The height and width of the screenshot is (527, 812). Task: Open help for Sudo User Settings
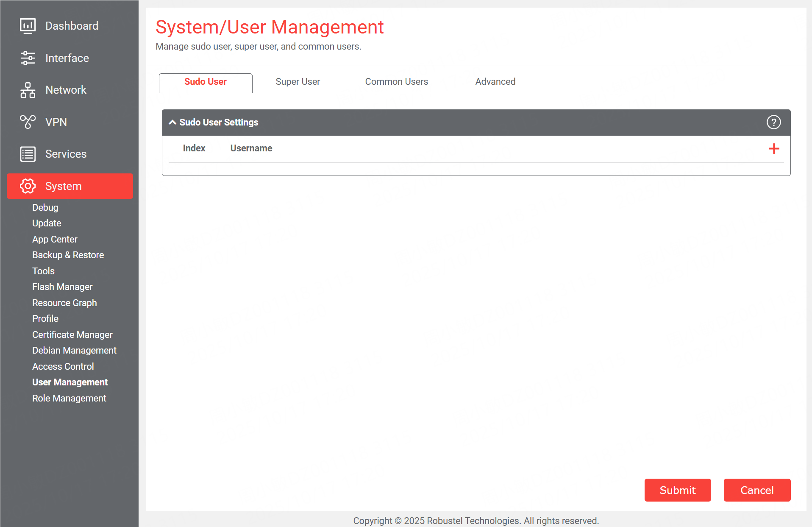[x=773, y=123]
